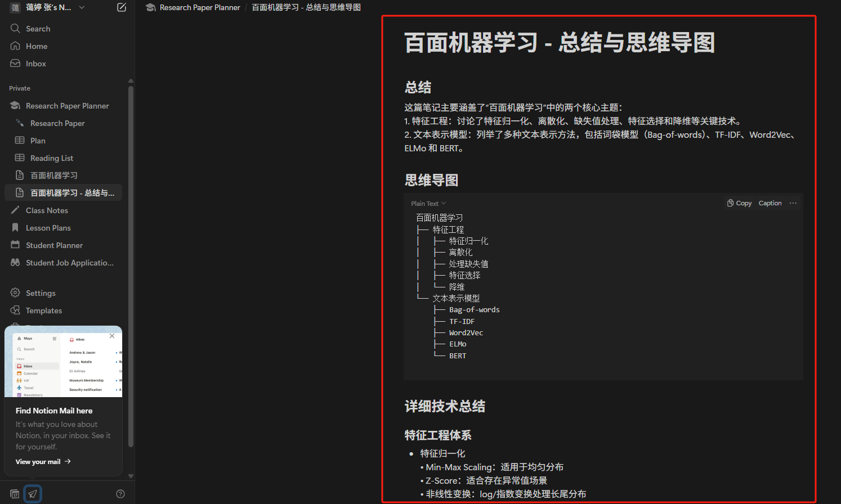Open the Research Paper Planner page
Viewport: 841px width, 504px height.
pyautogui.click(x=67, y=106)
